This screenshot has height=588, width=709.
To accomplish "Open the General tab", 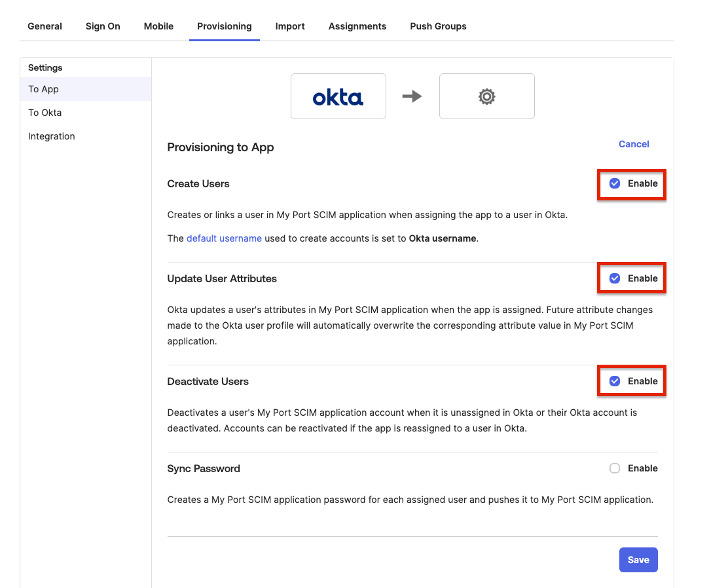I will tap(45, 26).
